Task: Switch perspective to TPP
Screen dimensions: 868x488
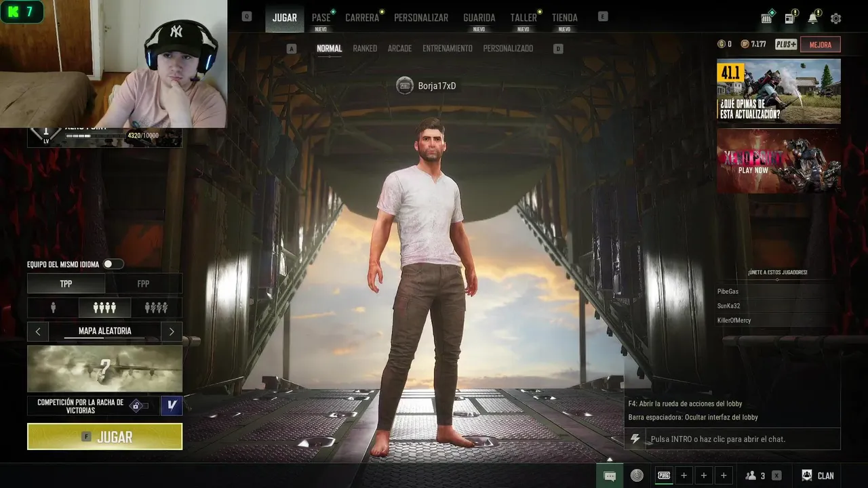Action: click(66, 284)
